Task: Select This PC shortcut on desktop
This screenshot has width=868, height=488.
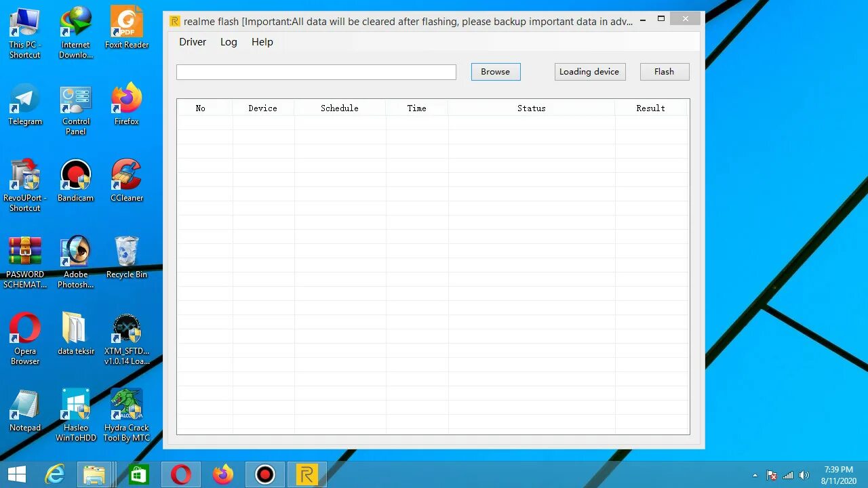Action: coord(25,33)
